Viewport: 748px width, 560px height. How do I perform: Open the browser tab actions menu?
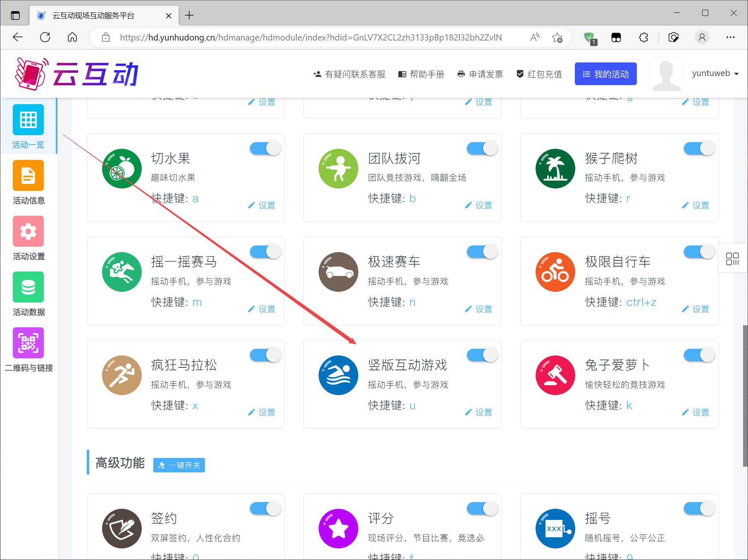tap(15, 16)
